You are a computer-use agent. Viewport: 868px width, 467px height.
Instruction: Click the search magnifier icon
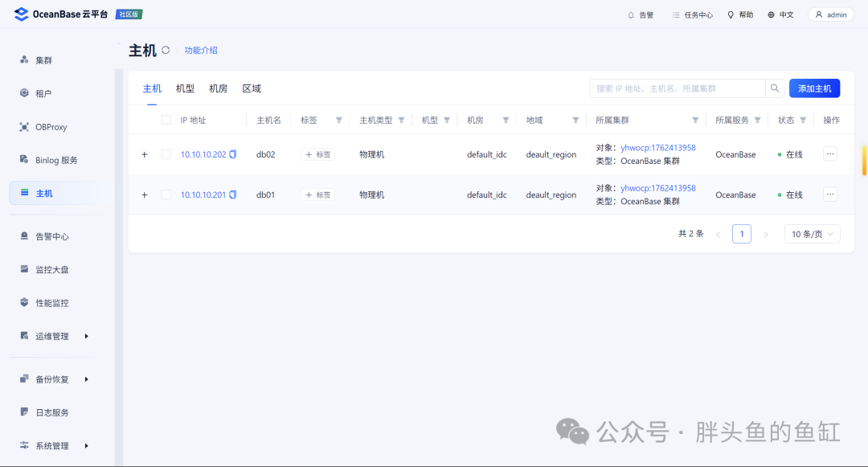[x=775, y=88]
